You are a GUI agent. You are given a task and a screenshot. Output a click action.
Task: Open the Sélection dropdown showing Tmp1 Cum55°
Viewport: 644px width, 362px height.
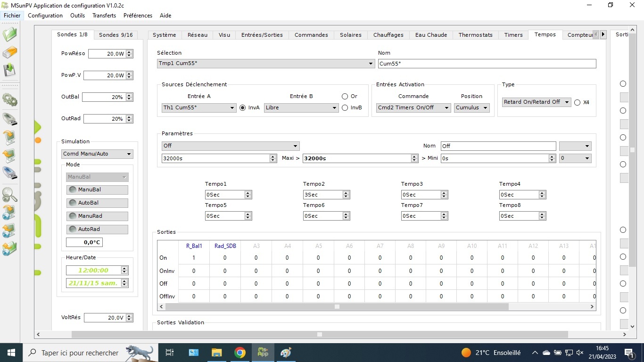266,64
